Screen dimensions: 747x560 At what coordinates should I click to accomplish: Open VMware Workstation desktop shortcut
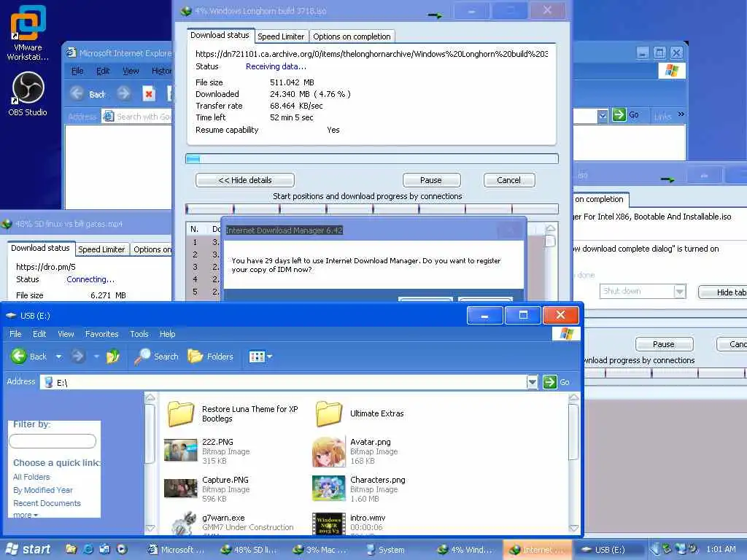(x=28, y=34)
